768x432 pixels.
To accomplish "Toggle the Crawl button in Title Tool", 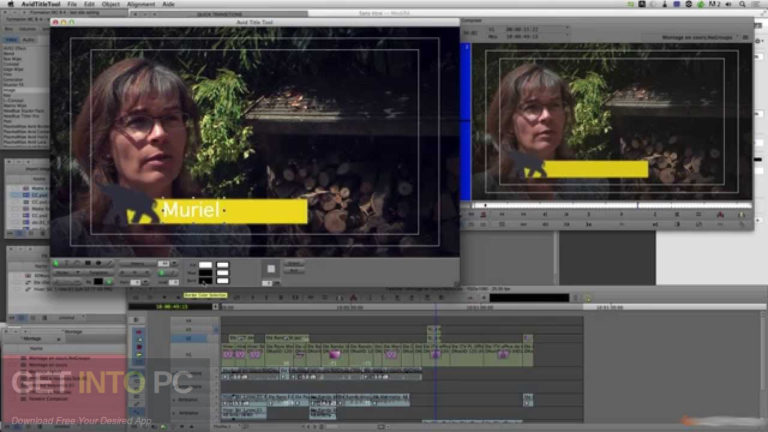I will [293, 264].
